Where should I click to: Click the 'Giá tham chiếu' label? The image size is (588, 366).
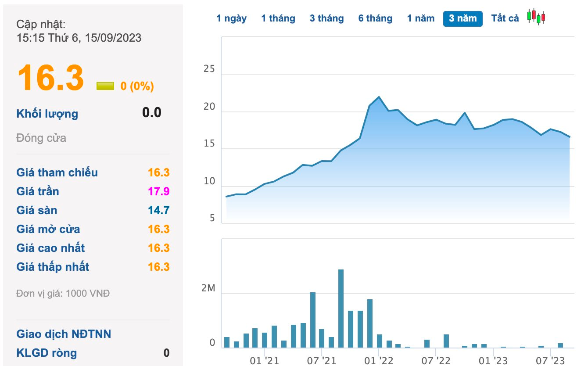click(x=57, y=172)
